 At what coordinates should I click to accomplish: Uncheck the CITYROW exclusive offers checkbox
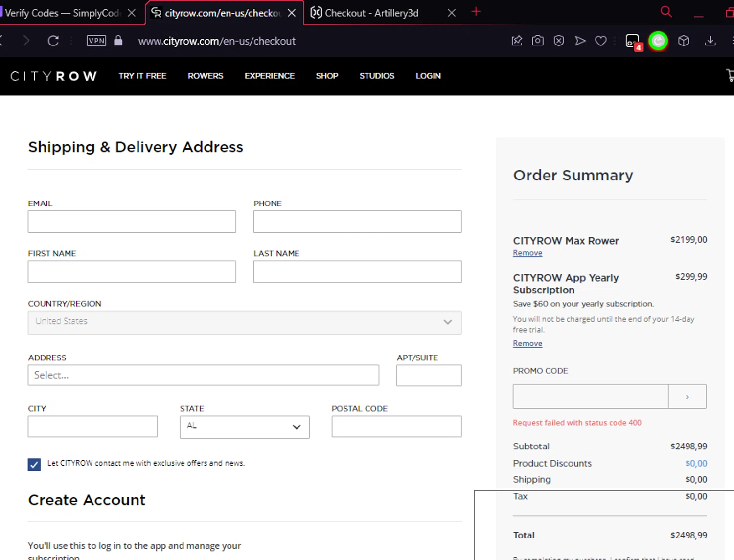[x=34, y=464]
